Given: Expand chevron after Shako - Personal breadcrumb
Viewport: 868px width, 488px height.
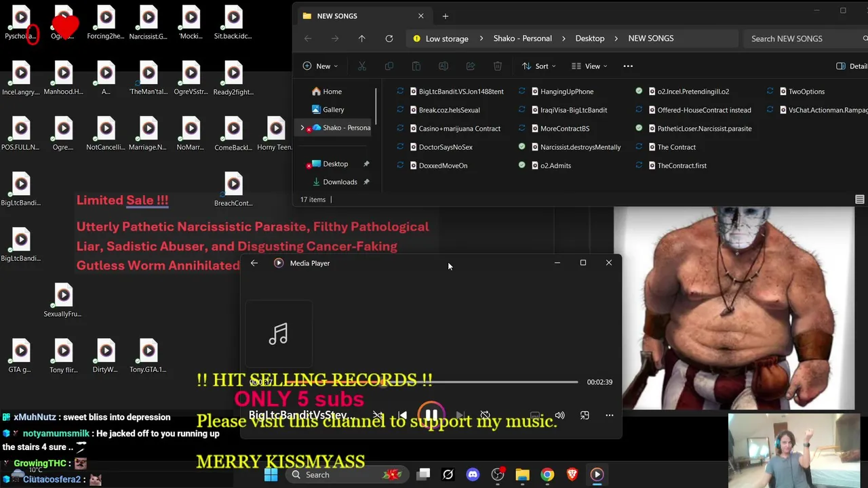Looking at the screenshot, I should 564,39.
